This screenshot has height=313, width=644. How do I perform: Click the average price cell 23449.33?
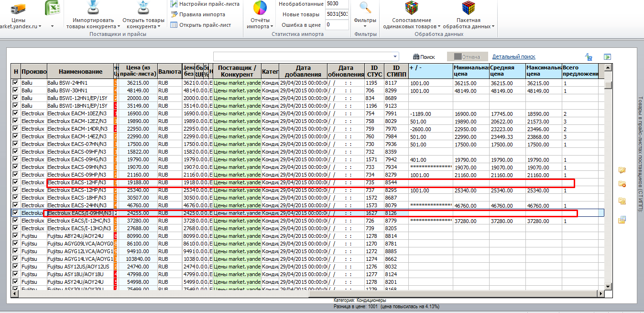tap(507, 136)
